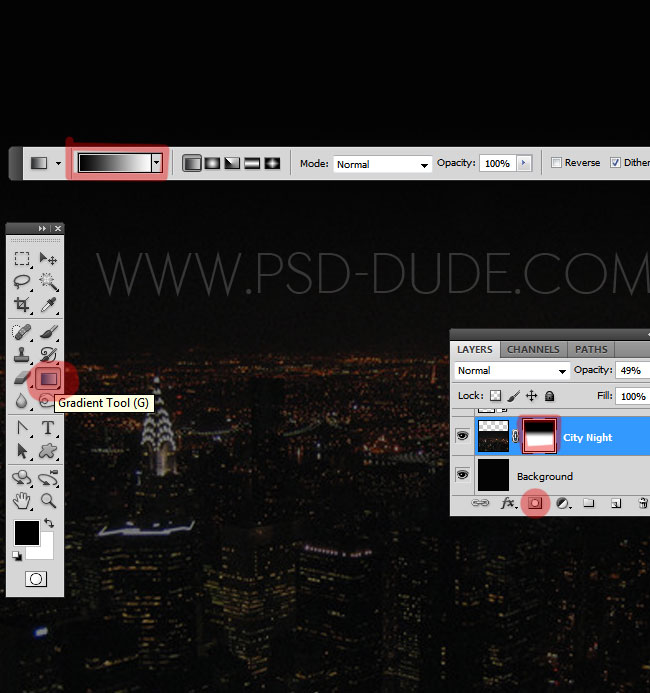Viewport: 650px width, 693px height.
Task: Open the foreground color swatch
Action: 27,533
